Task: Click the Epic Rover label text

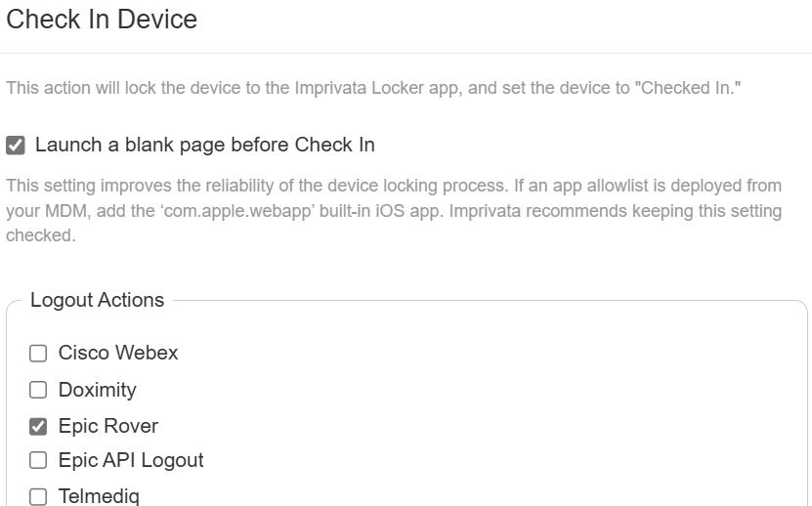Action: coord(108,426)
